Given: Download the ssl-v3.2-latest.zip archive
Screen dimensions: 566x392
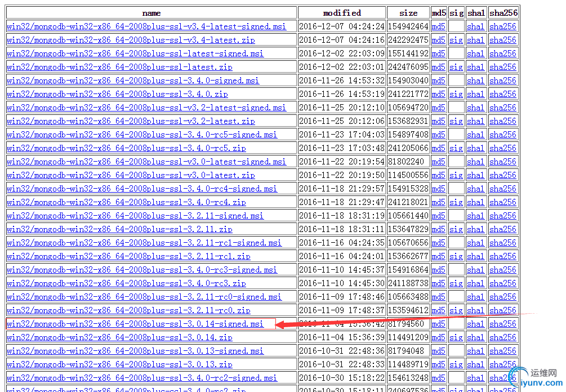Looking at the screenshot, I should [x=131, y=121].
